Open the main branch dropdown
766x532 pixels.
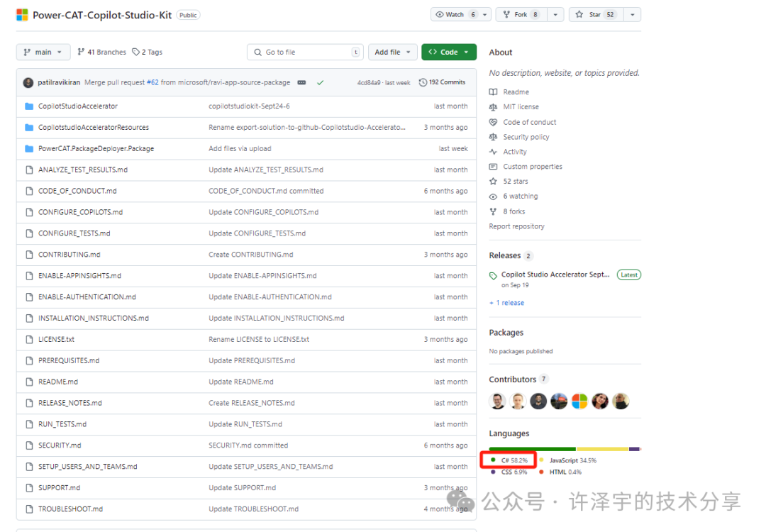click(43, 52)
